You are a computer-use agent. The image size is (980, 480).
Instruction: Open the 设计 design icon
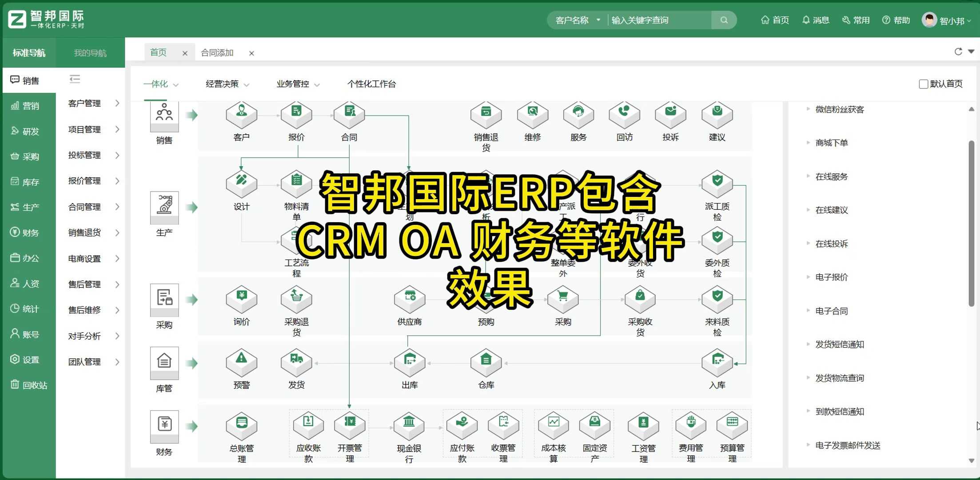(241, 184)
